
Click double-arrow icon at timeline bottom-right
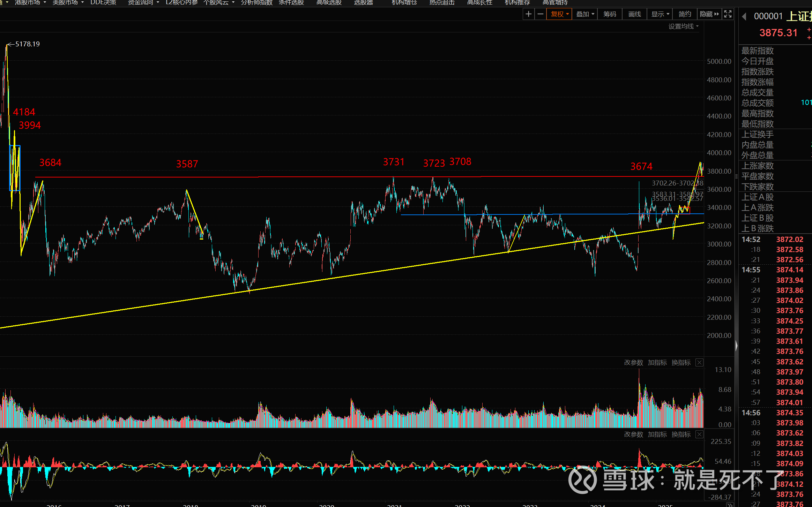[x=730, y=505]
